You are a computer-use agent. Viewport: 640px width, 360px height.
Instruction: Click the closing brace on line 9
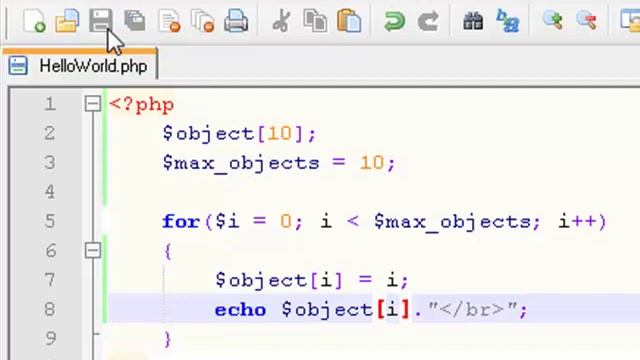pos(167,339)
